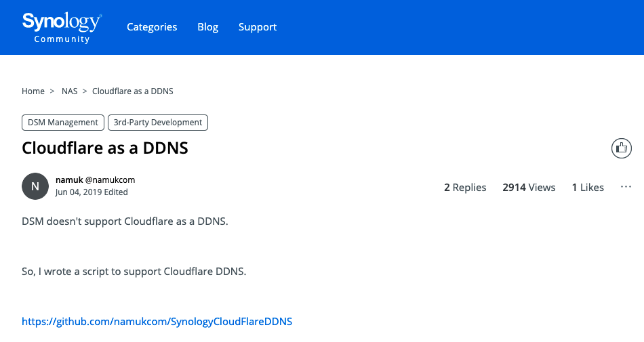This screenshot has height=342, width=644.
Task: Click the Jun 04, 2019 Edited timestamp
Action: [x=92, y=192]
